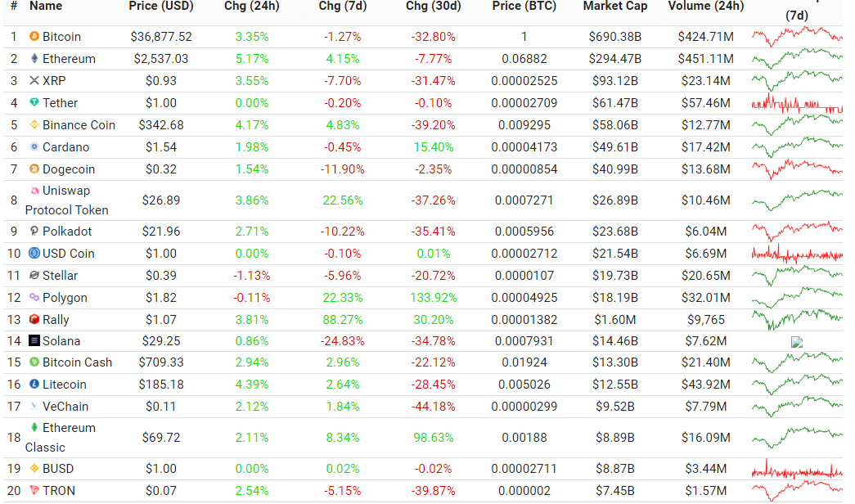This screenshot has width=855, height=504.
Task: Select Bitcoin price $36,877.52
Action: click(161, 37)
